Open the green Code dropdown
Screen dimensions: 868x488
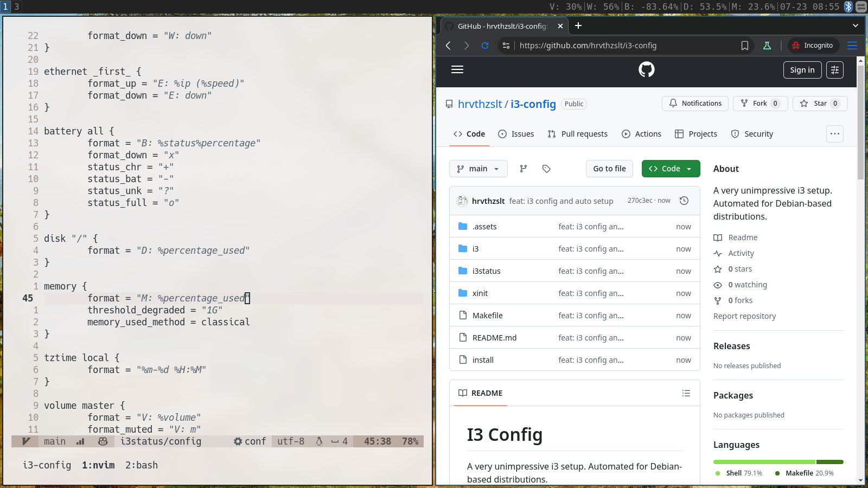point(671,169)
